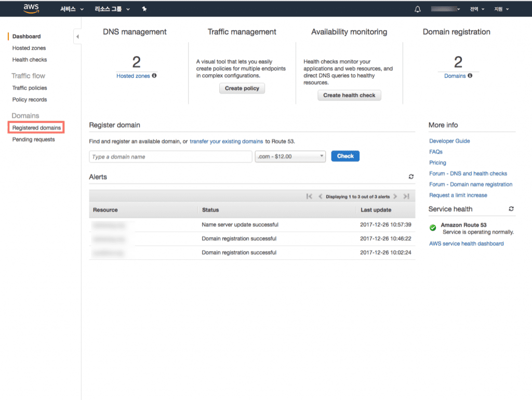The width and height of the screenshot is (532, 400).
Task: Click Request a limit increase link
Action: coord(458,195)
